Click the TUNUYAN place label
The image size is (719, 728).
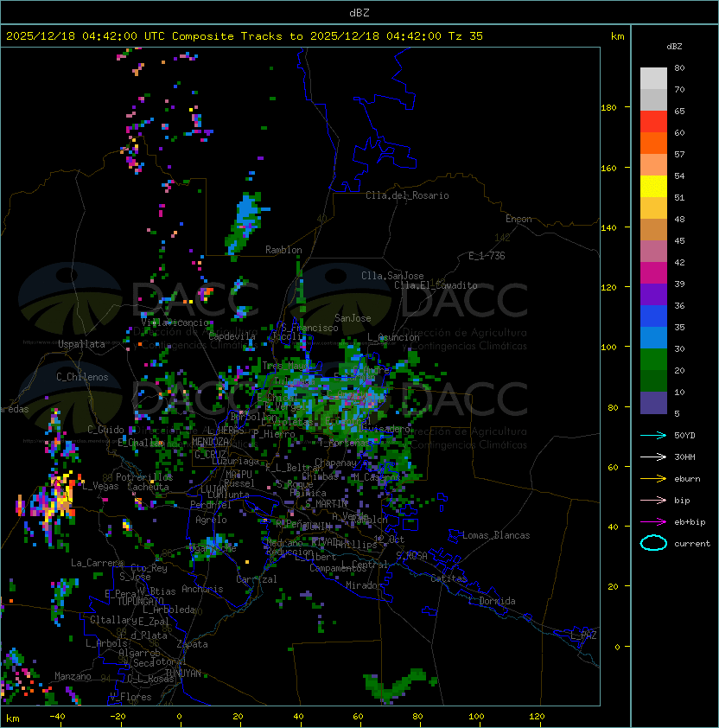[183, 674]
